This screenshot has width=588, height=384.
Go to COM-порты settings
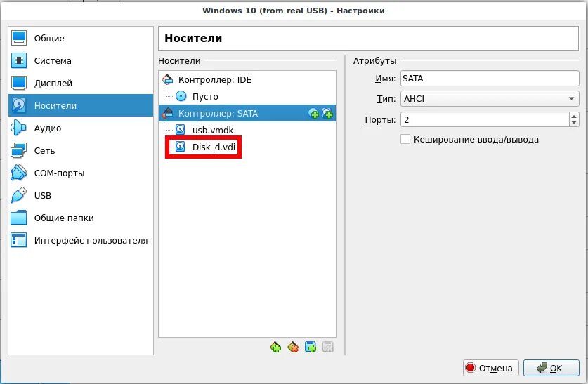tap(81, 173)
